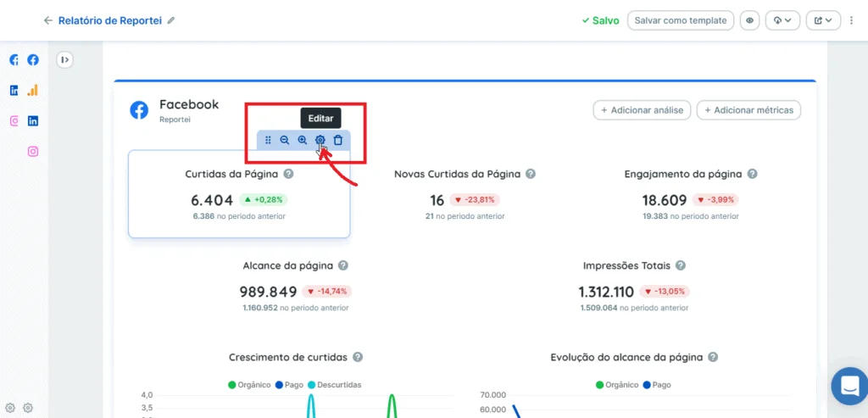Viewport: 868px width, 418px height.
Task: Click the Impressões Totais title
Action: (626, 265)
